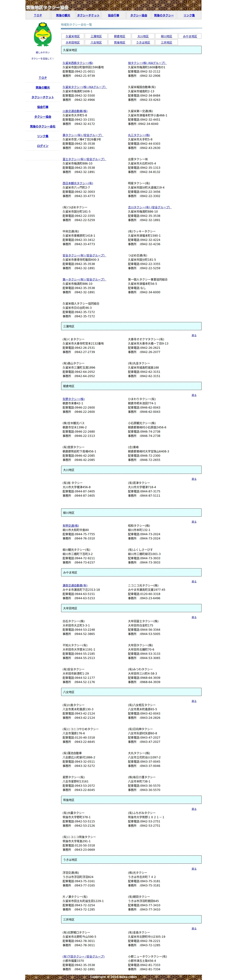The image size is (227, 980).
Task: Open the 有明交通(株) link
Action: tap(71, 525)
